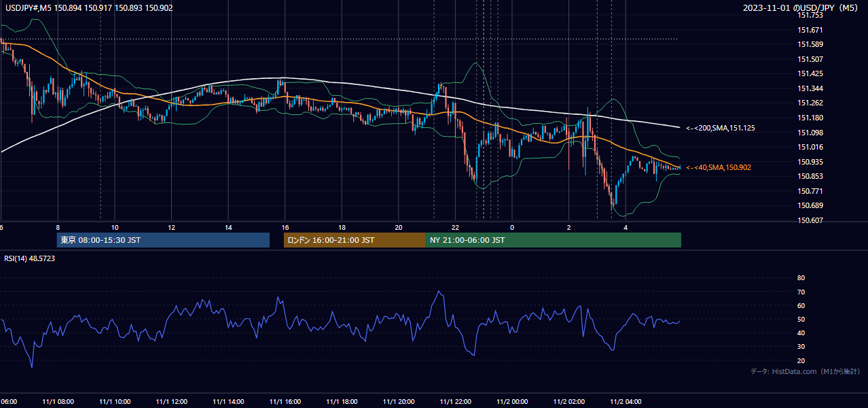Click bottom time label 11/2 00:00
This screenshot has width=868, height=408.
click(x=511, y=402)
